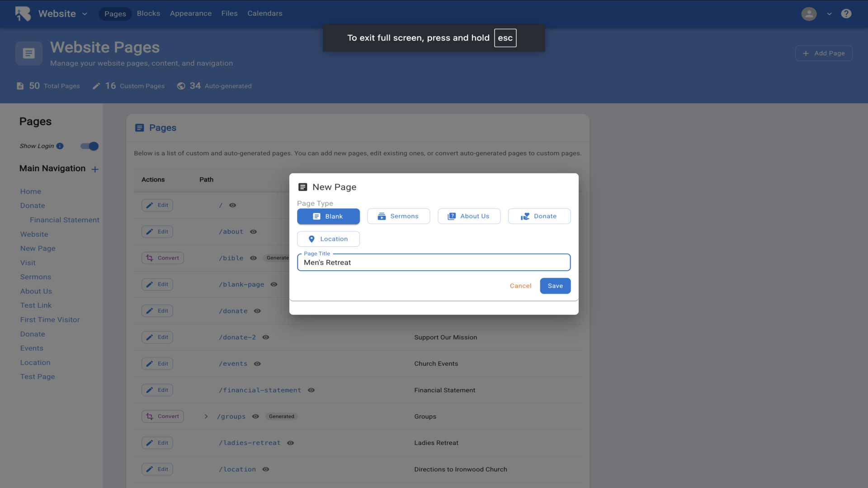
Task: Cancel the New Page dialog
Action: click(x=520, y=286)
